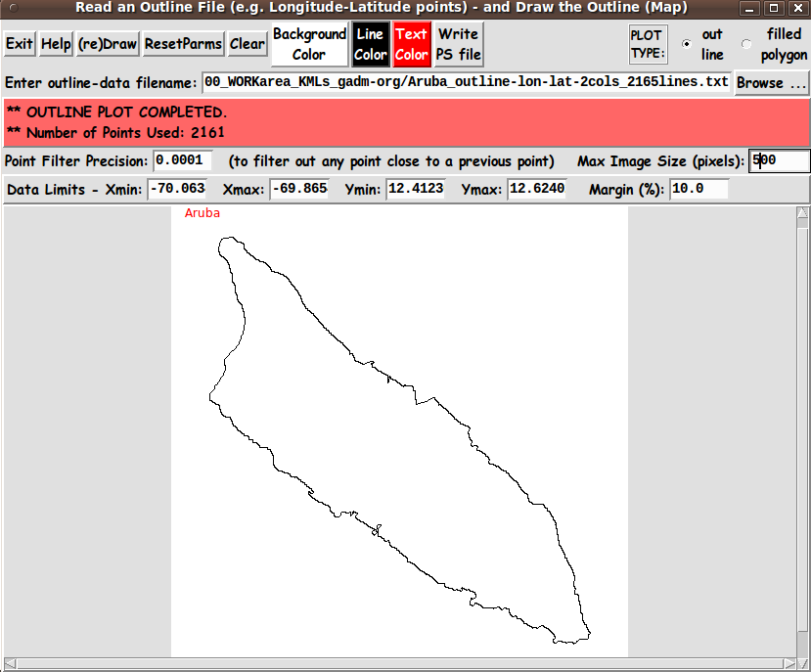
Task: Click the PLOT TYPE label
Action: pos(648,44)
